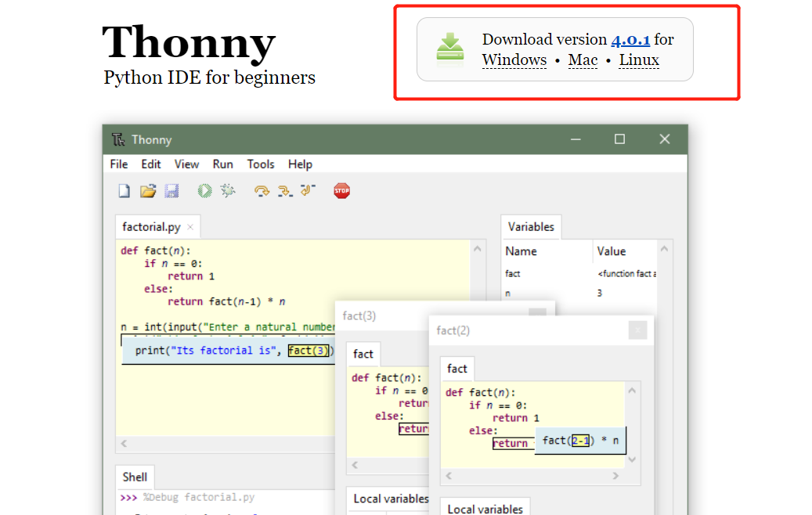Open the View menu

(186, 164)
